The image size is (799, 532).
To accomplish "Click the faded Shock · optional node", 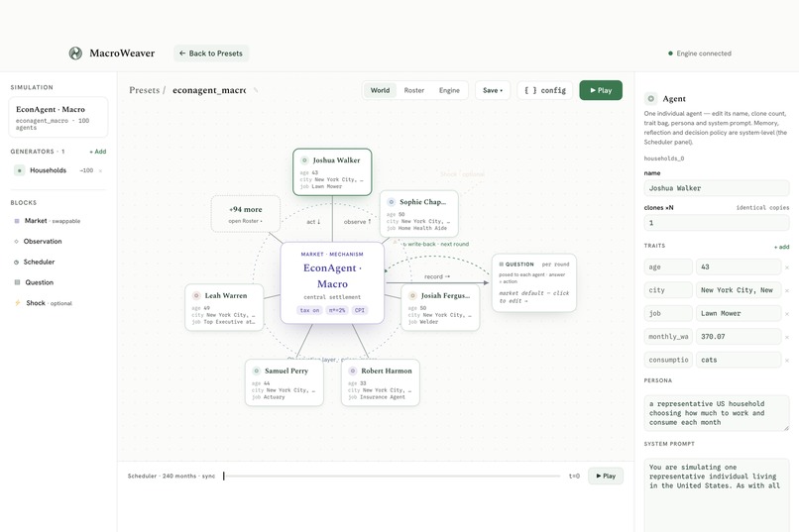I will (x=462, y=174).
